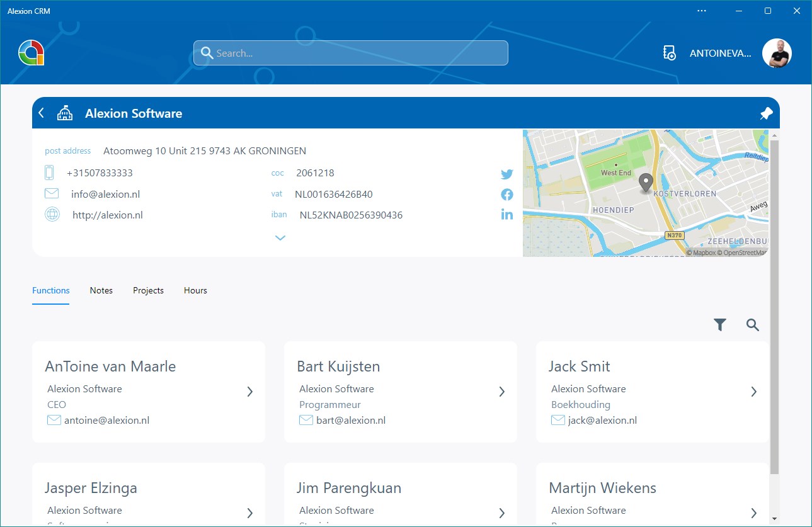Click the globe icon beside http://alexion.nl
Image resolution: width=812 pixels, height=527 pixels.
point(52,215)
